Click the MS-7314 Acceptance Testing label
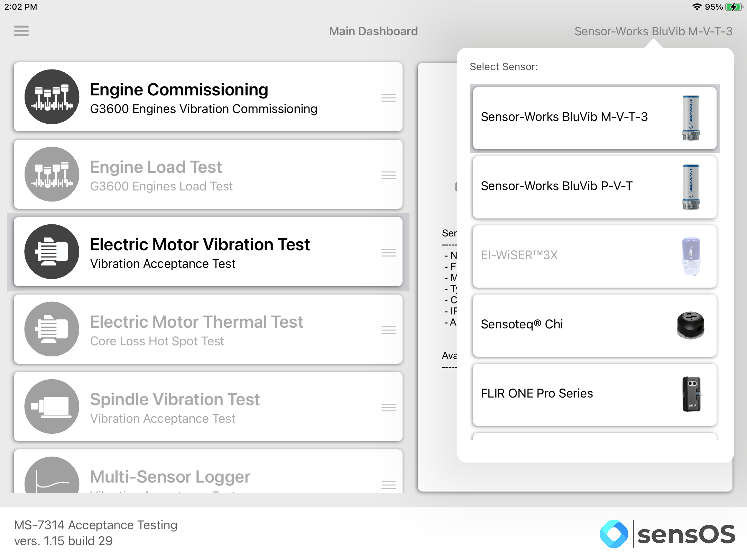 tap(96, 525)
